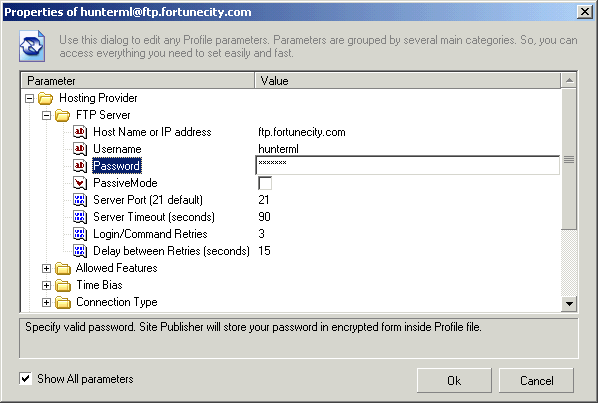598x403 pixels.
Task: Collapse the Hosting Provider node
Action: coord(29,98)
